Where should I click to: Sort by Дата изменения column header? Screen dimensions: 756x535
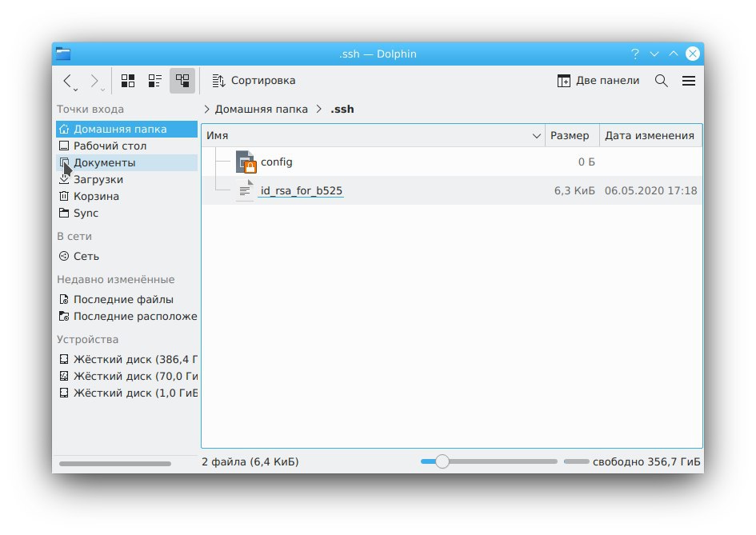[x=650, y=135]
